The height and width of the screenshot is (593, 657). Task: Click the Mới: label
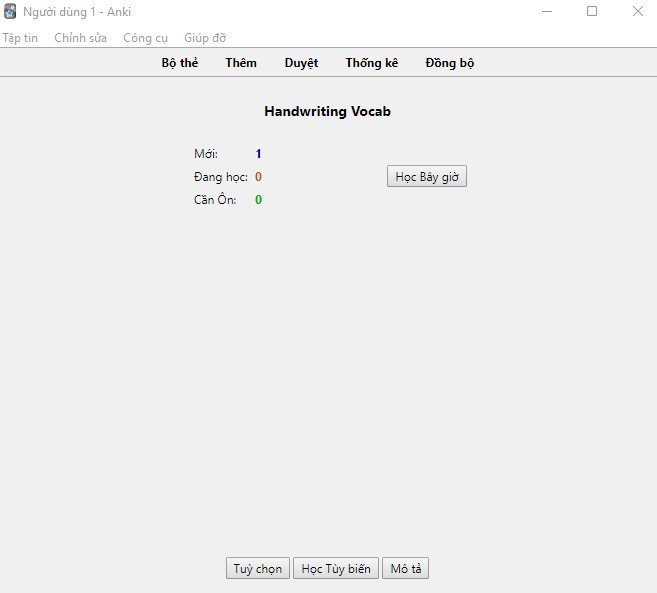coord(206,154)
